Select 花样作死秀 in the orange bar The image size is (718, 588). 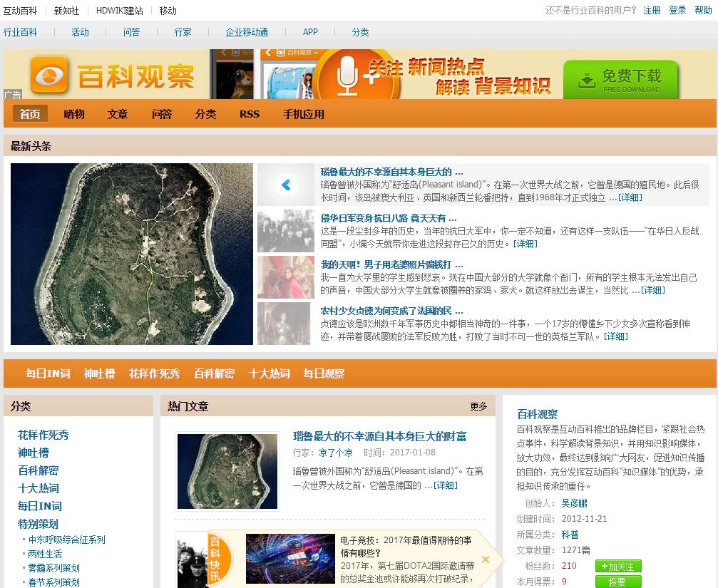tap(154, 373)
